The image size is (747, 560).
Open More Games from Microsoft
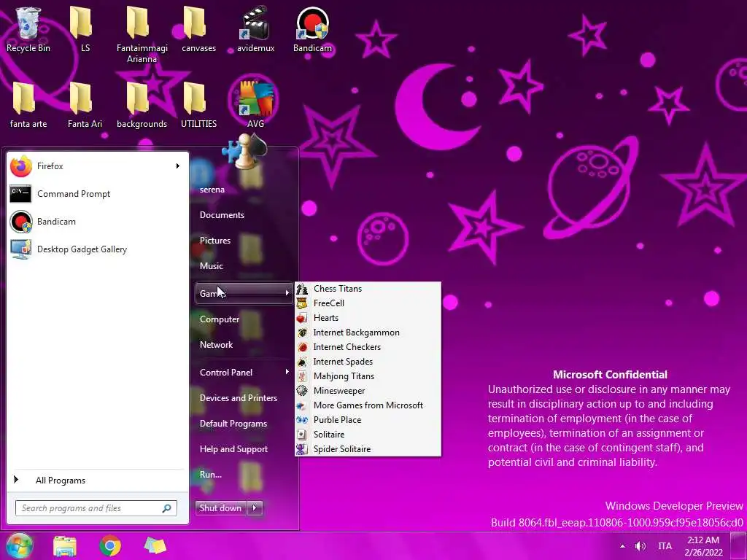368,405
